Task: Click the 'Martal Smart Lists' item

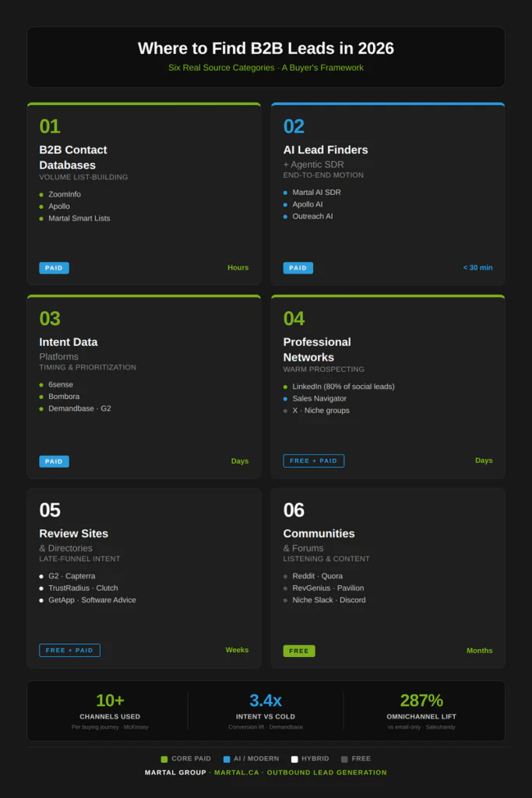Action: click(x=79, y=218)
